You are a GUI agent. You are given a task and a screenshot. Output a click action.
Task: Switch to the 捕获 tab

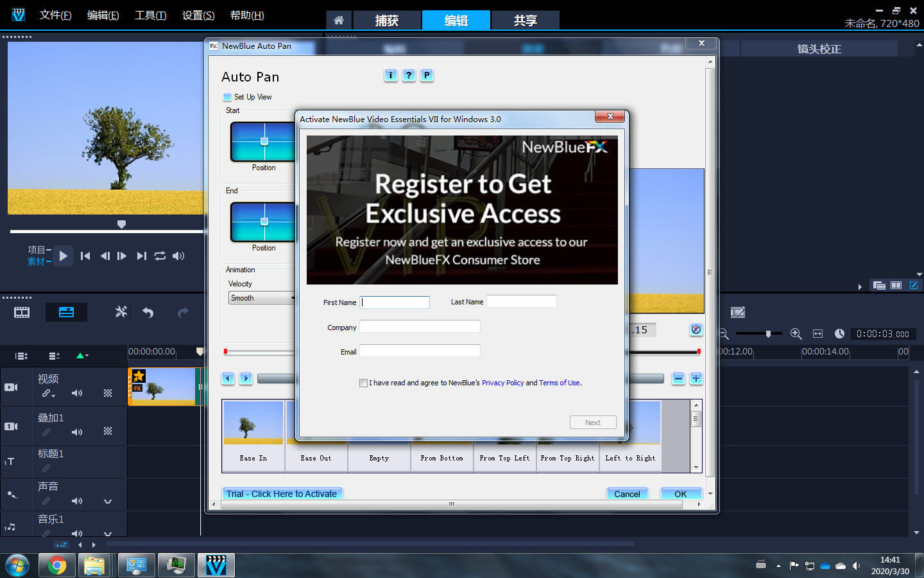[387, 21]
